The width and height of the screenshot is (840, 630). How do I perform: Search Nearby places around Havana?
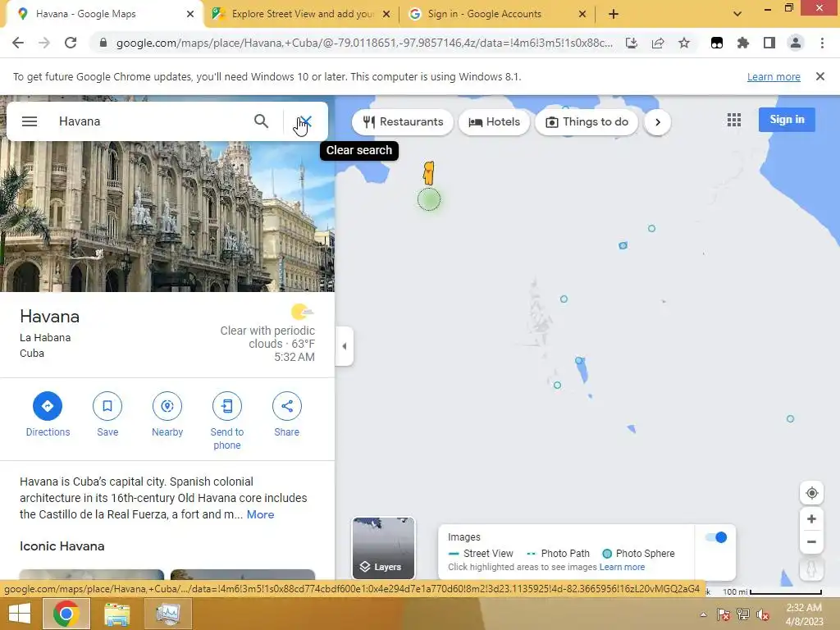point(167,414)
